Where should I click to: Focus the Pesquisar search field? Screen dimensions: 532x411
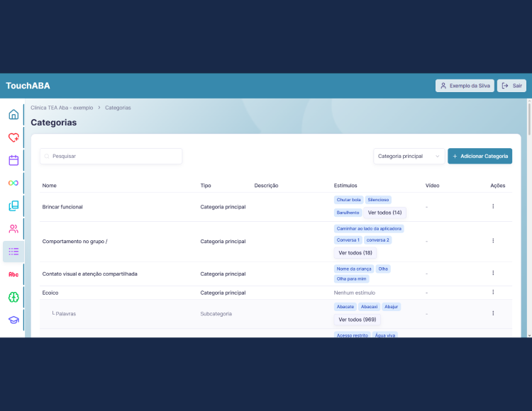111,156
